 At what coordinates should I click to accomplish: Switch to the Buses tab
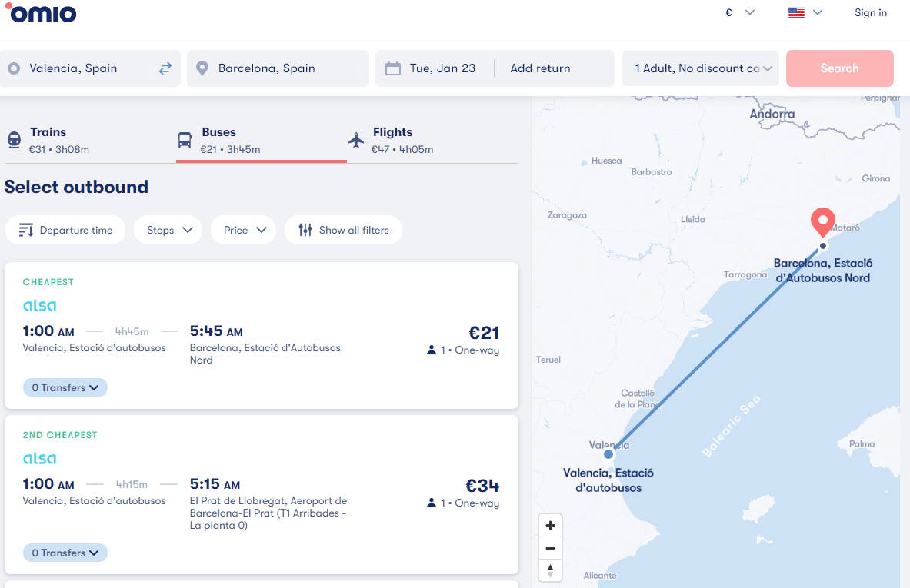pos(219,139)
